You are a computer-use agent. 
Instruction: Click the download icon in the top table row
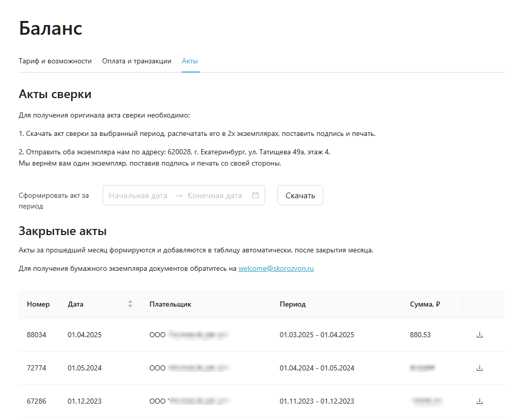[479, 335]
